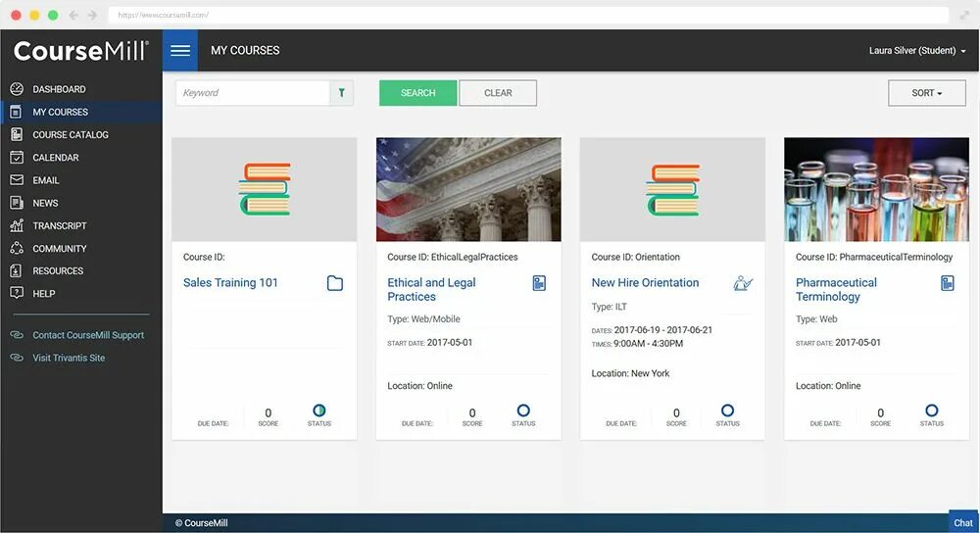The height and width of the screenshot is (533, 980).
Task: Click the courthouse flag thumbnail image
Action: point(468,189)
